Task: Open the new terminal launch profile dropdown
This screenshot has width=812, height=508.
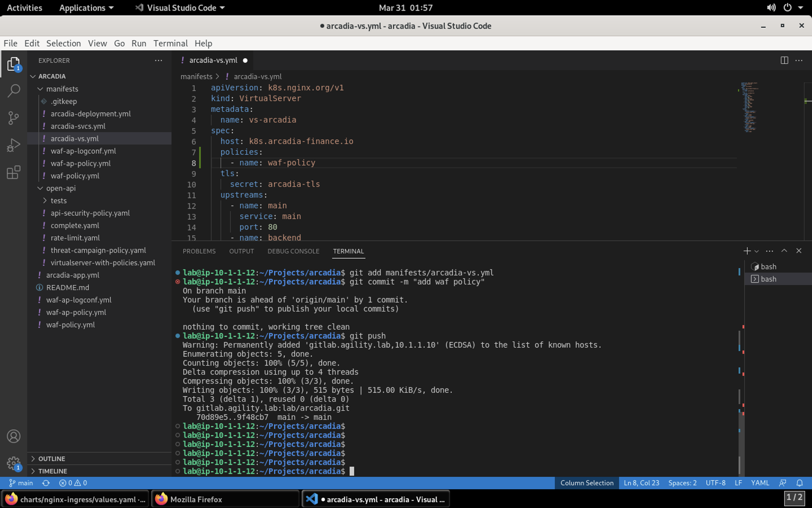Action: point(757,251)
